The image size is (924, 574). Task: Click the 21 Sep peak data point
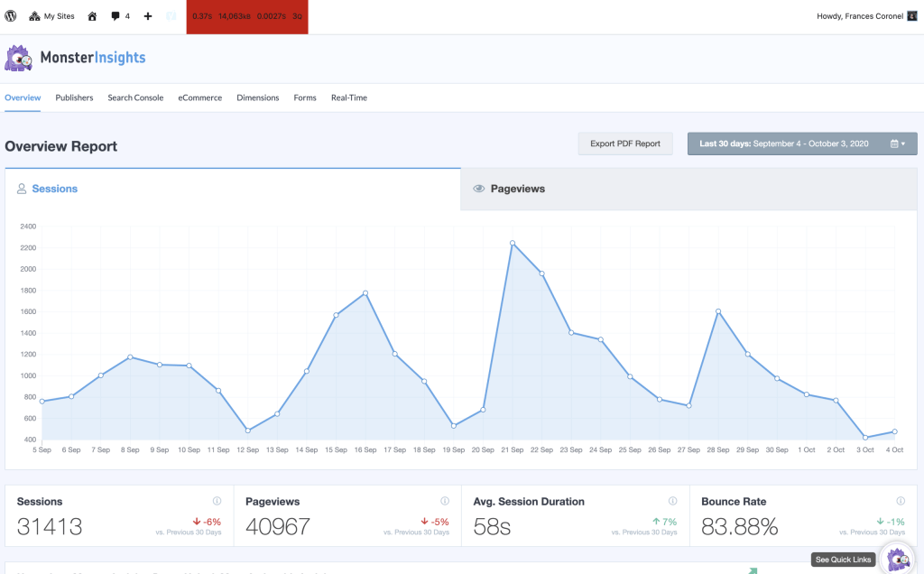click(x=513, y=243)
